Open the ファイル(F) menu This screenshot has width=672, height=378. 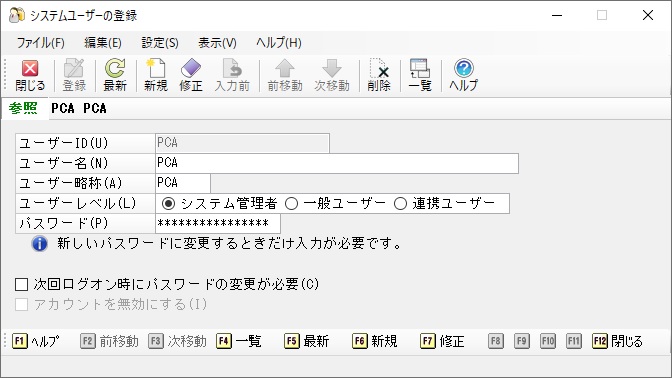tap(41, 43)
